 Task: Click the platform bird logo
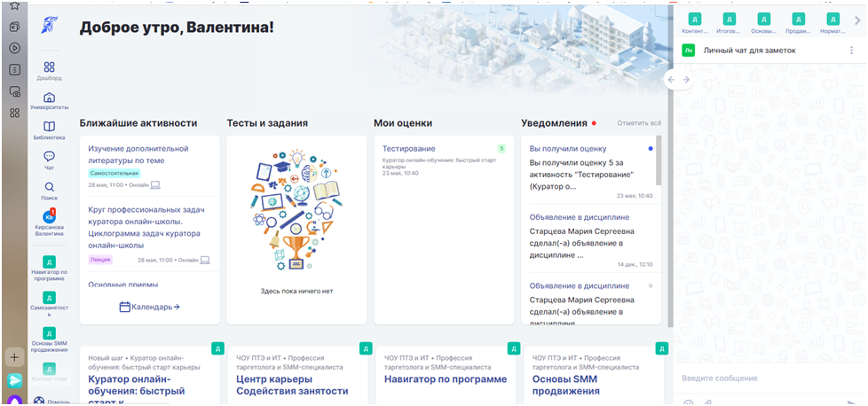click(x=50, y=25)
